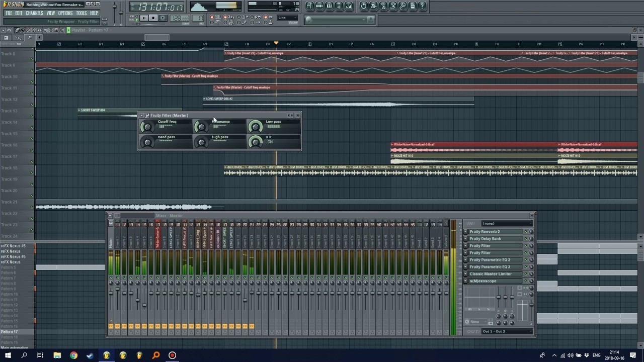Click the taskbar search magnifier icon

pos(24,355)
